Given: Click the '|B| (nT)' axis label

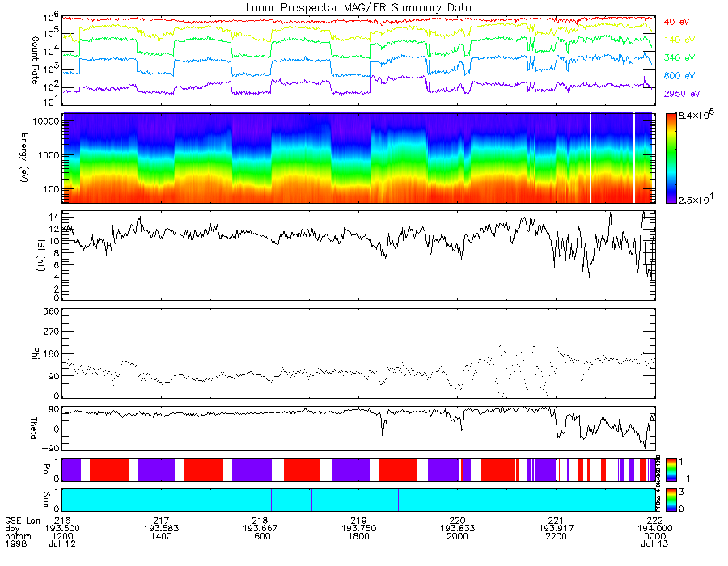Looking at the screenshot, I should pyautogui.click(x=41, y=256).
